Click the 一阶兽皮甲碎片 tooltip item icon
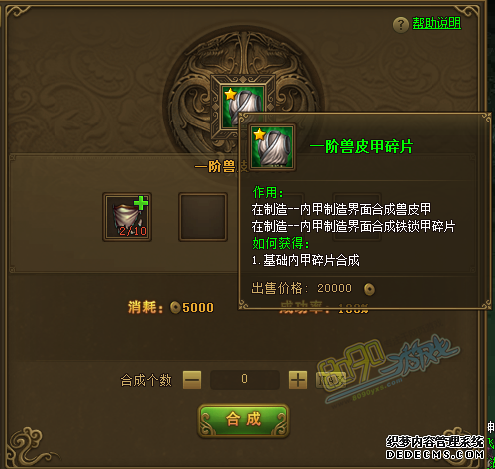 pyautogui.click(x=272, y=147)
